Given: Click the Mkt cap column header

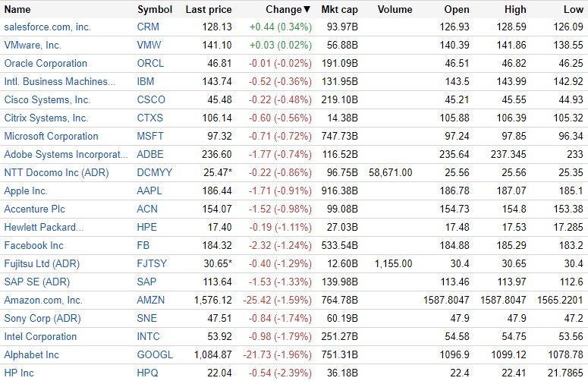Looking at the screenshot, I should pos(341,10).
